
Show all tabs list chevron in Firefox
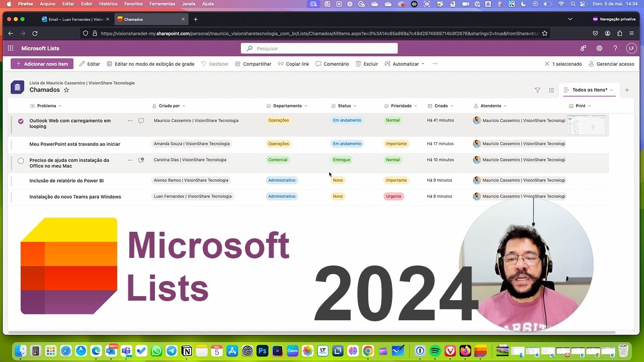pyautogui.click(x=570, y=19)
